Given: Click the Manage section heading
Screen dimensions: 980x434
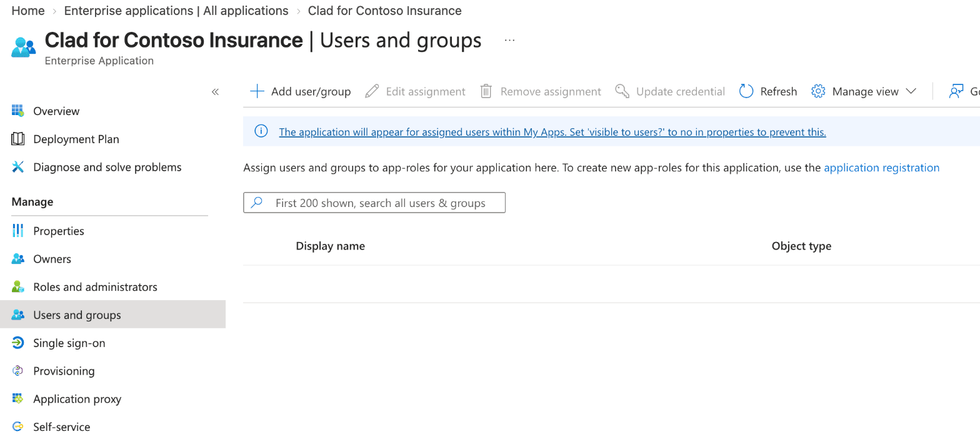Looking at the screenshot, I should (32, 201).
